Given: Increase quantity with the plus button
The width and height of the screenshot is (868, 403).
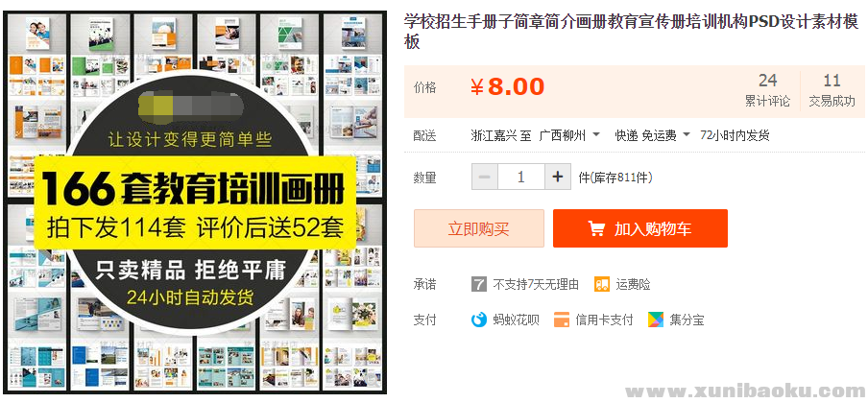Looking at the screenshot, I should click(x=558, y=178).
